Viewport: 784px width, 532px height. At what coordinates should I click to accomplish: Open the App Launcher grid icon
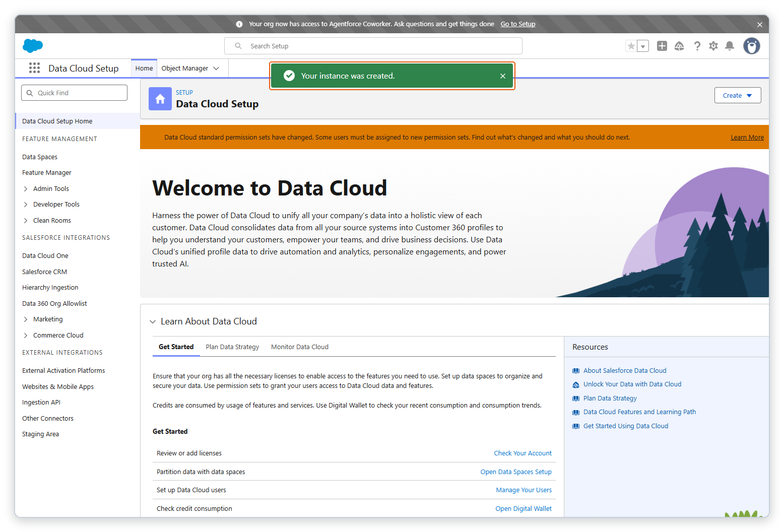[34, 68]
